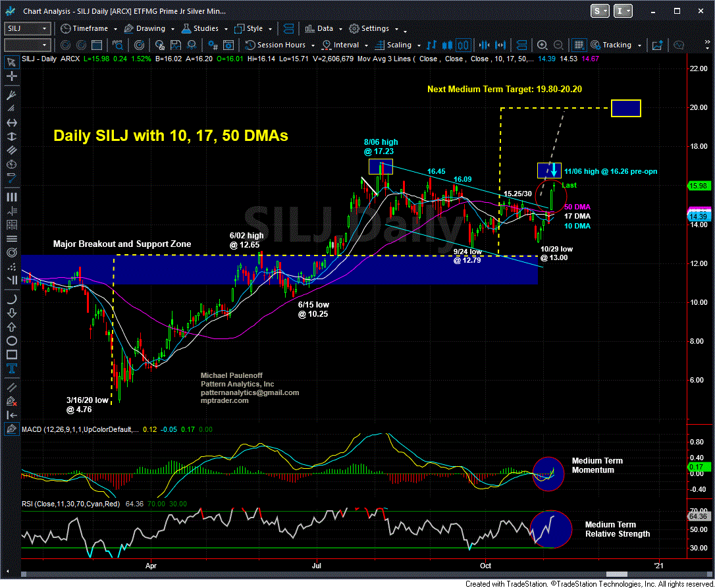Viewport: 715px width, 588px height.
Task: Click the scroll left arrow at chart bottom
Action: coord(8,572)
